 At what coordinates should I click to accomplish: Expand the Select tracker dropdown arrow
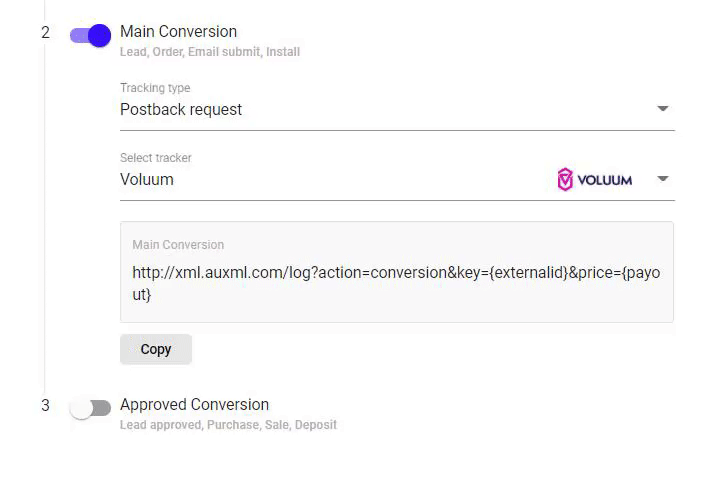[662, 179]
